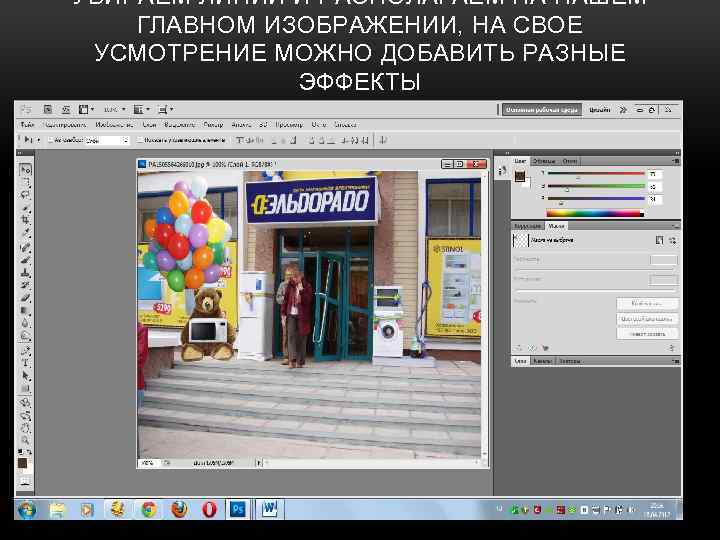Select the 3D Object Rotate tool

(25, 403)
